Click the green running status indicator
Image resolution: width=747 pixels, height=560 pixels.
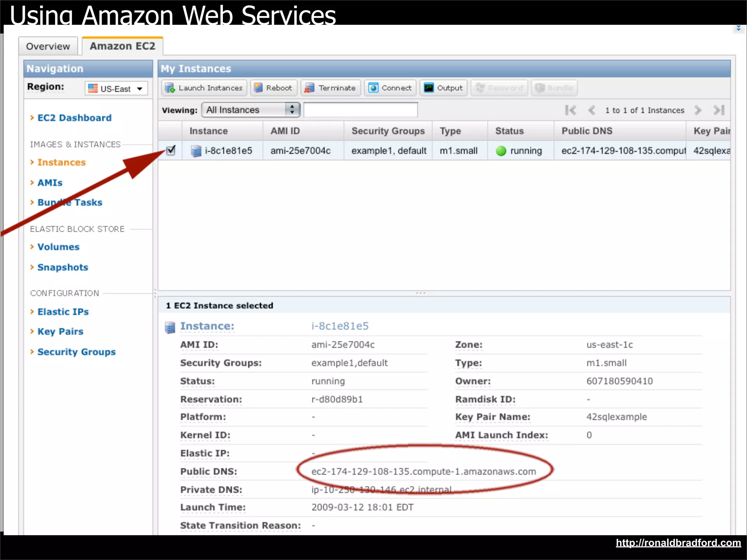click(501, 151)
